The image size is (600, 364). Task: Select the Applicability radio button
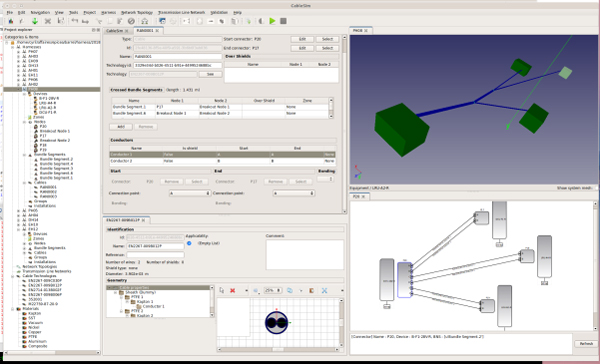(189, 243)
